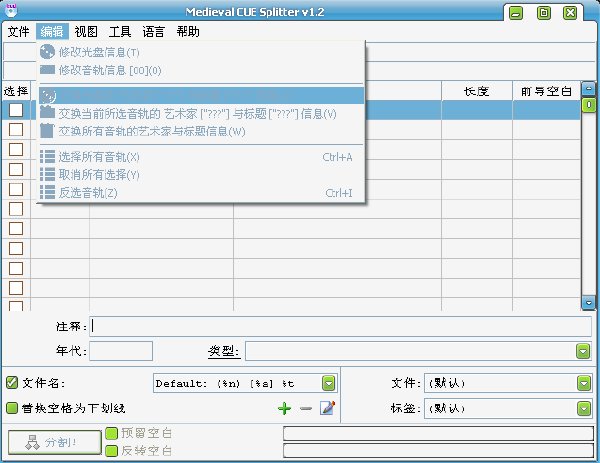Choose 交换所有音轨的艺术家与标题信息(W) entry

tap(201, 131)
